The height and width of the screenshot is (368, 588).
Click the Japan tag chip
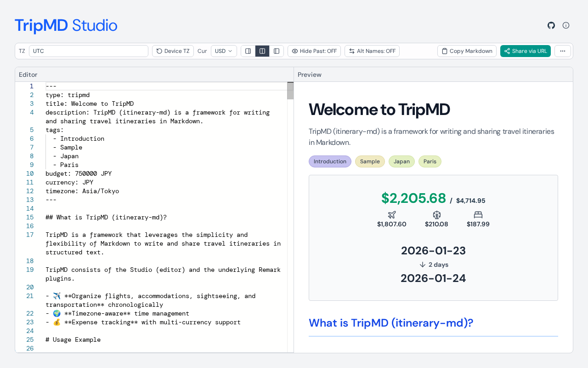coord(401,161)
